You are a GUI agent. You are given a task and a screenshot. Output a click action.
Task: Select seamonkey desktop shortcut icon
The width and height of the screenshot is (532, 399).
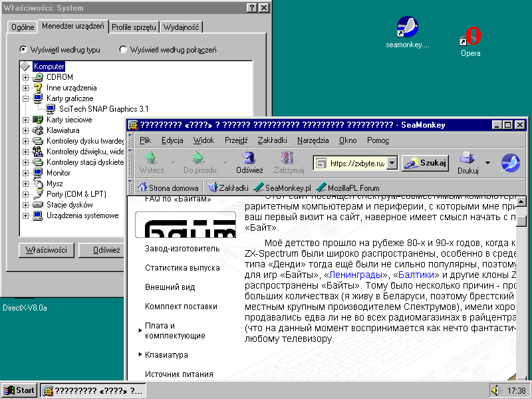407,27
